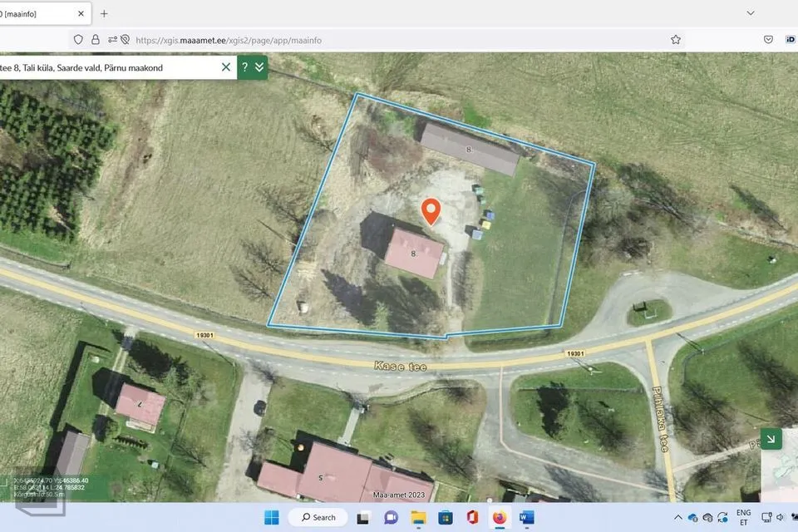Open the Word app from the taskbar
The image size is (798, 532).
(x=526, y=517)
